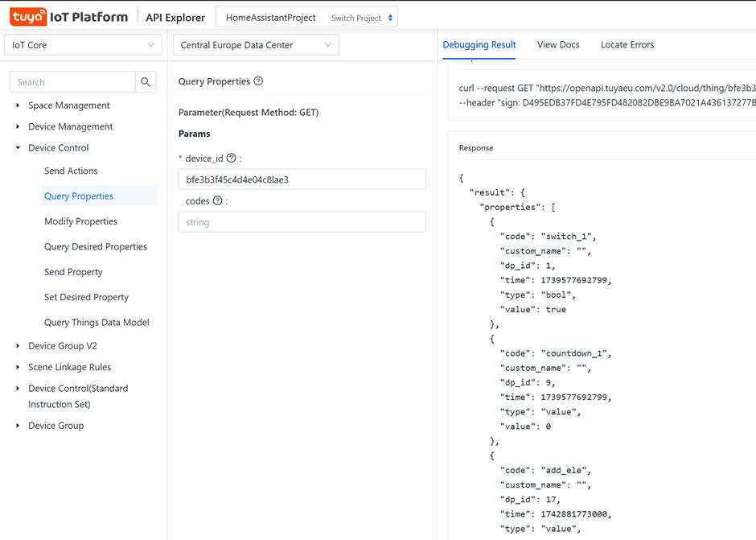Image resolution: width=756 pixels, height=540 pixels.
Task: Click the time value 1742881773000
Action: coord(573,514)
